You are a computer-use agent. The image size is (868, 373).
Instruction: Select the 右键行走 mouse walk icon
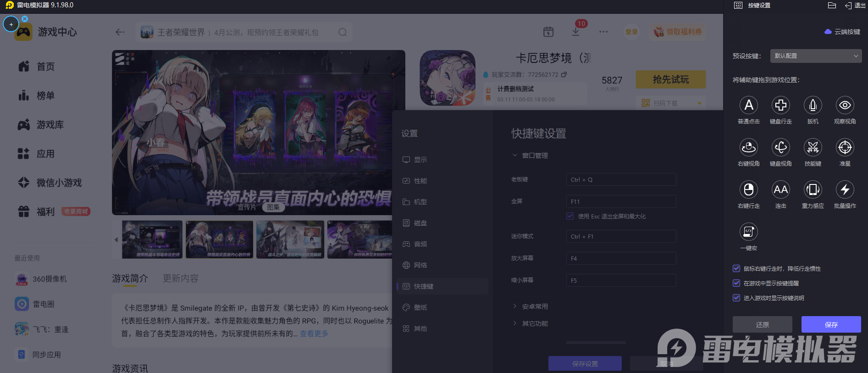pos(749,189)
